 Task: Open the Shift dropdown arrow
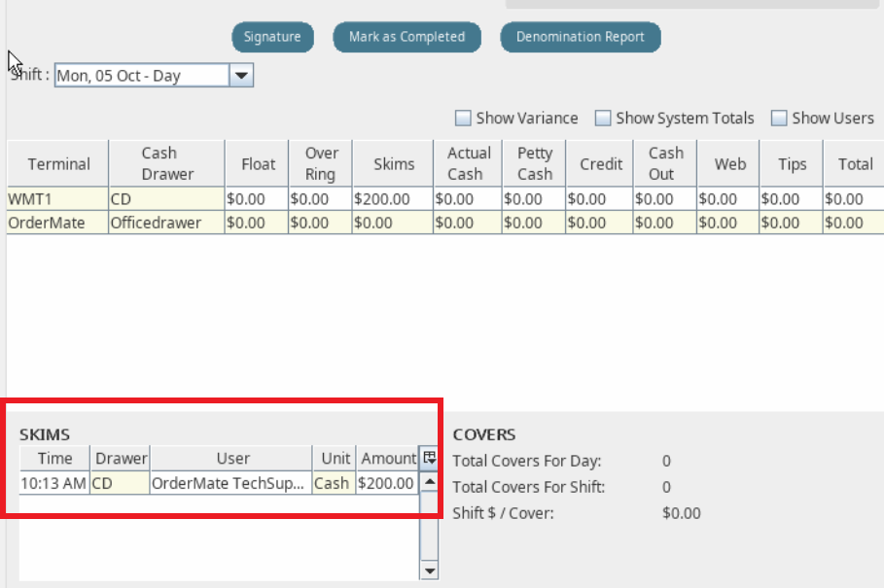[x=241, y=76]
